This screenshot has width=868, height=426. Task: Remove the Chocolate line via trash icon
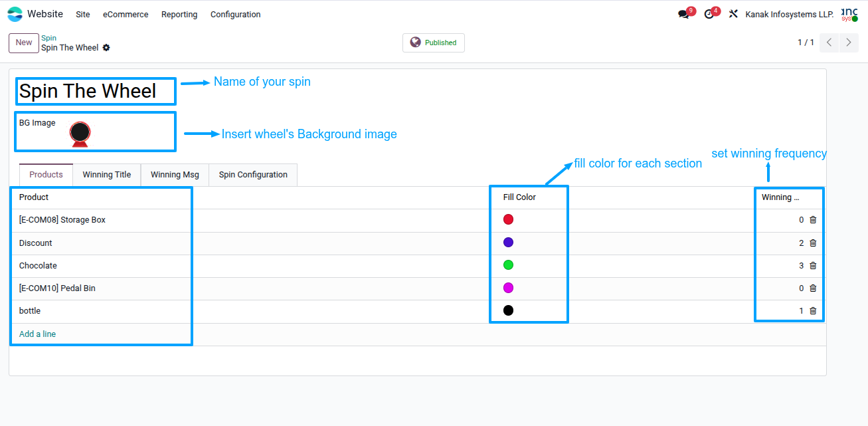[813, 266]
